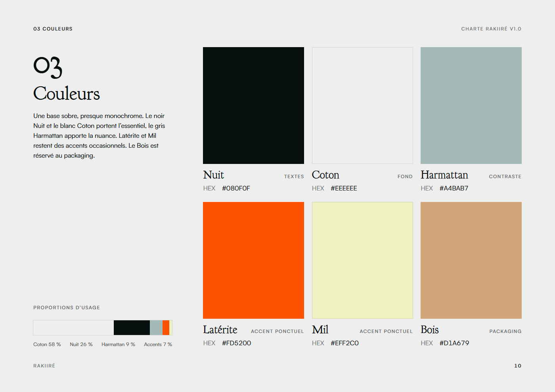The height and width of the screenshot is (392, 555).
Task: Click the TEXTES usage label
Action: tap(294, 177)
